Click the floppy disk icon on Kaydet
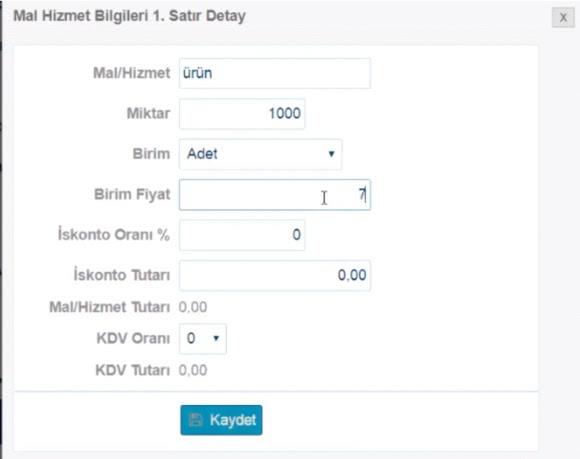 (196, 420)
